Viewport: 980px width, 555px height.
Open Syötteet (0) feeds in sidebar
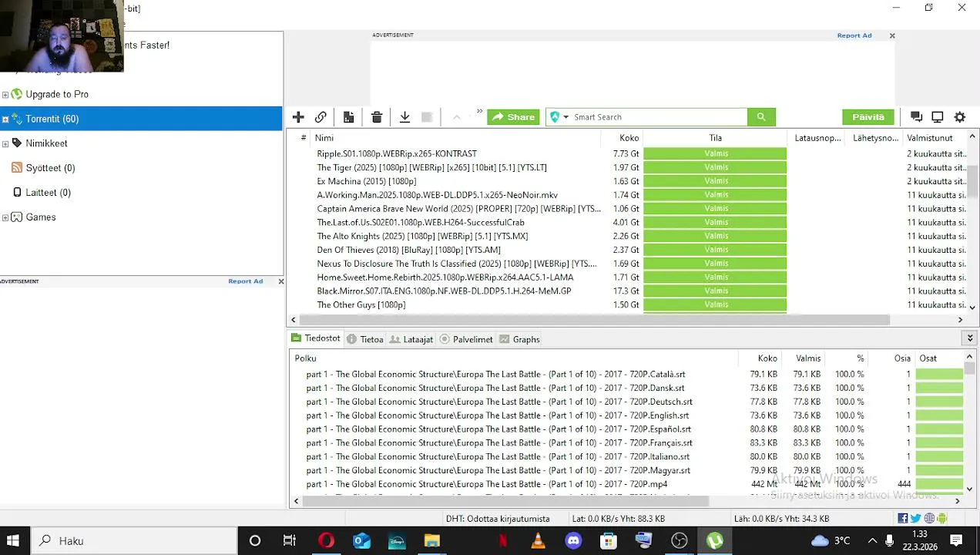pyautogui.click(x=50, y=168)
